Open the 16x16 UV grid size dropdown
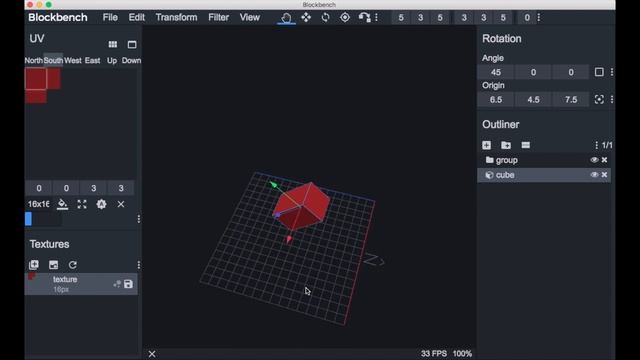 click(38, 204)
